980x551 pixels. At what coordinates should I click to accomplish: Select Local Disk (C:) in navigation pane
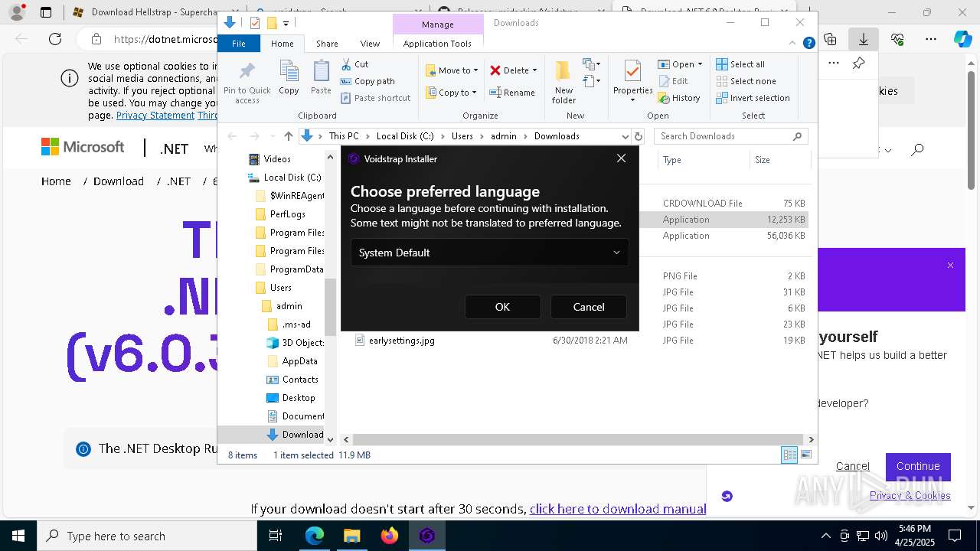(284, 178)
